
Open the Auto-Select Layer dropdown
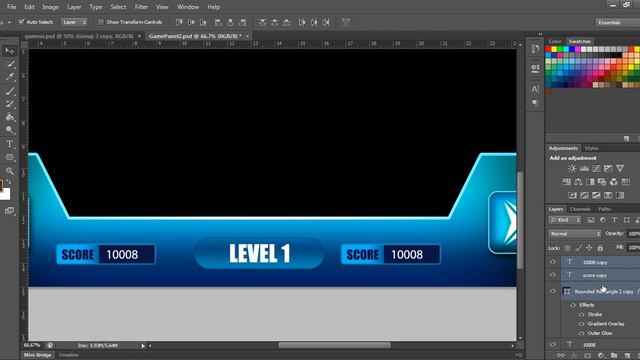[74, 22]
